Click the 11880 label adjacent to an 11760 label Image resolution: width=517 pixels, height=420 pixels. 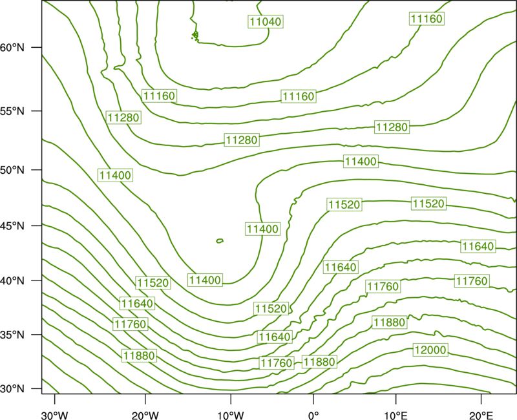click(x=319, y=362)
